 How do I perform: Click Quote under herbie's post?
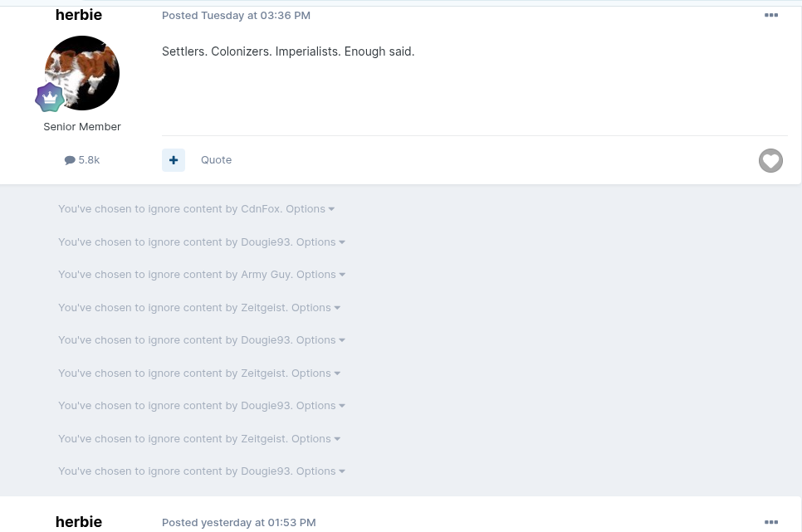(x=216, y=160)
